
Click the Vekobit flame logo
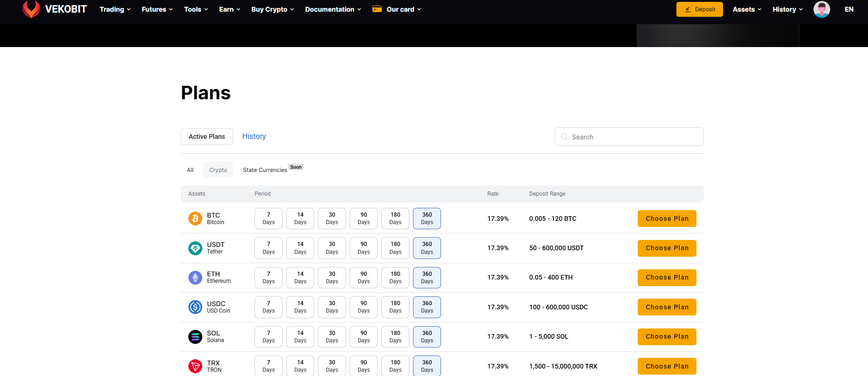[x=31, y=9]
